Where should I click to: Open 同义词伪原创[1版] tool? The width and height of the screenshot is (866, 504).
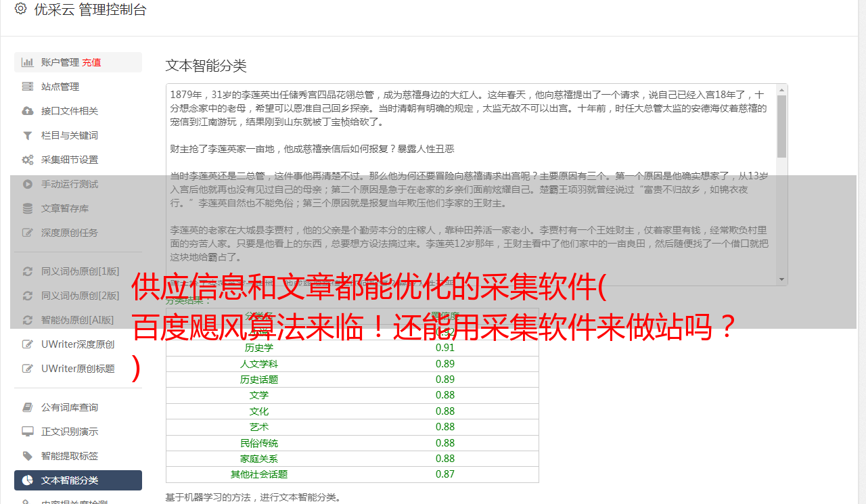coord(78,271)
